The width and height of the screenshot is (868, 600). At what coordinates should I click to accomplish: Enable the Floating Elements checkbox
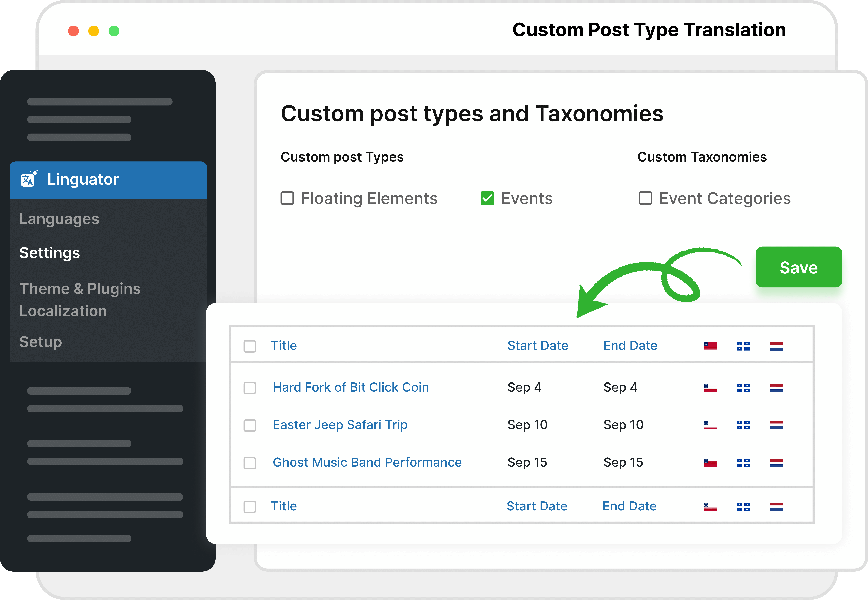tap(287, 198)
